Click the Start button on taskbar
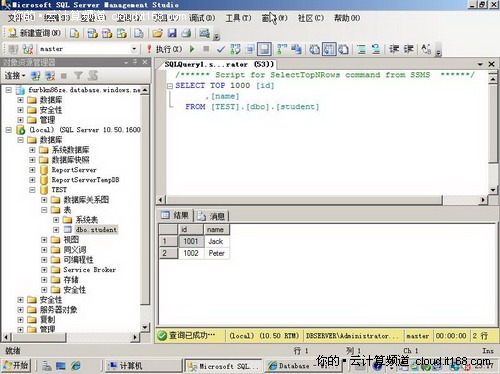500x374 pixels. point(16,366)
